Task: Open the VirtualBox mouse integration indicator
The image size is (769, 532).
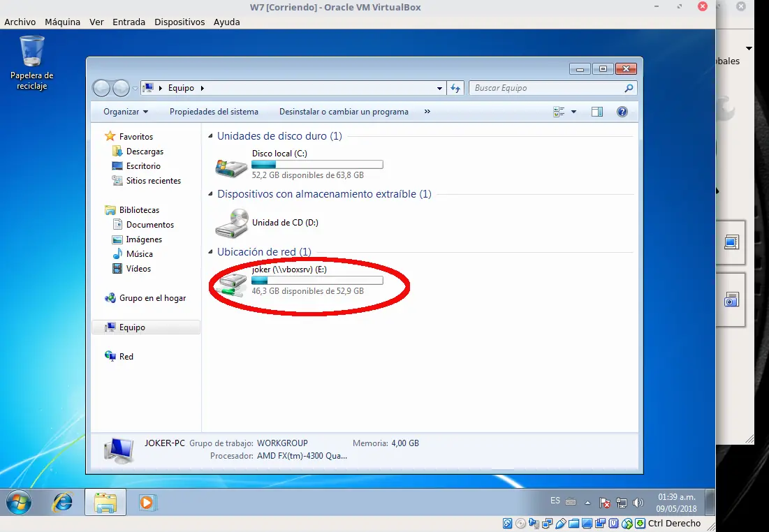Action: pyautogui.click(x=627, y=523)
